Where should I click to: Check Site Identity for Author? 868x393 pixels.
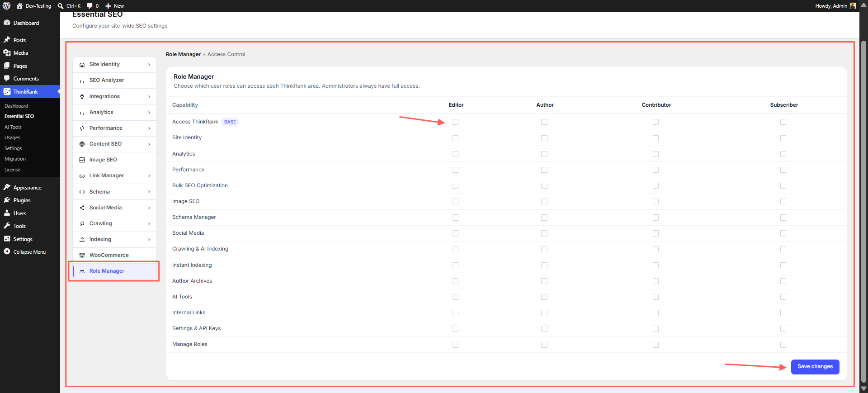(544, 138)
